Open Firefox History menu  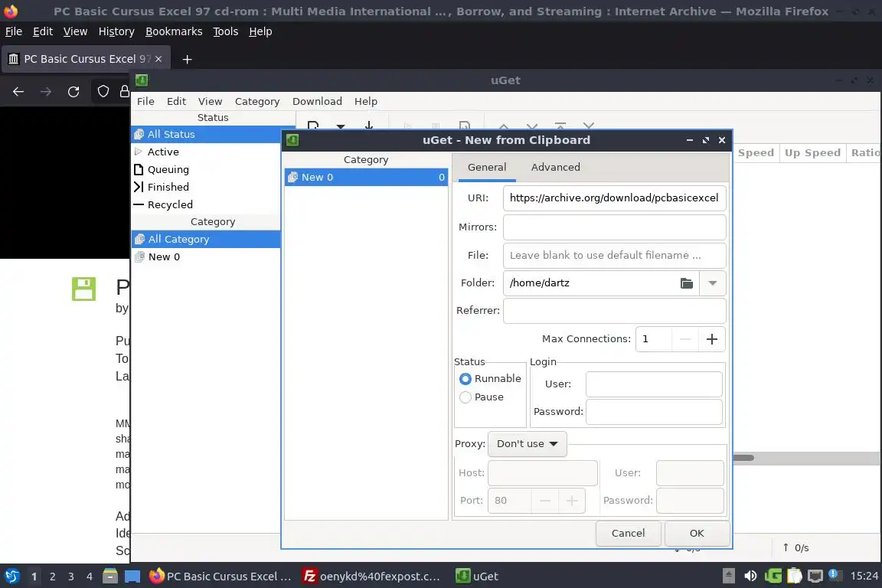click(116, 31)
